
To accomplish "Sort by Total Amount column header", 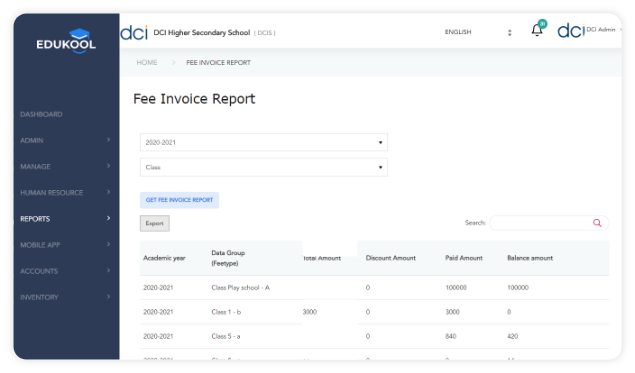I will coord(322,258).
